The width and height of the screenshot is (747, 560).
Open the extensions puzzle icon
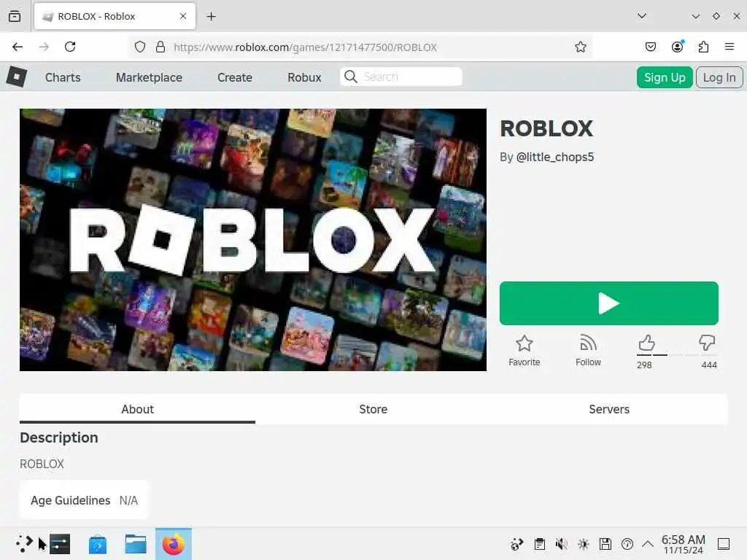pyautogui.click(x=703, y=47)
